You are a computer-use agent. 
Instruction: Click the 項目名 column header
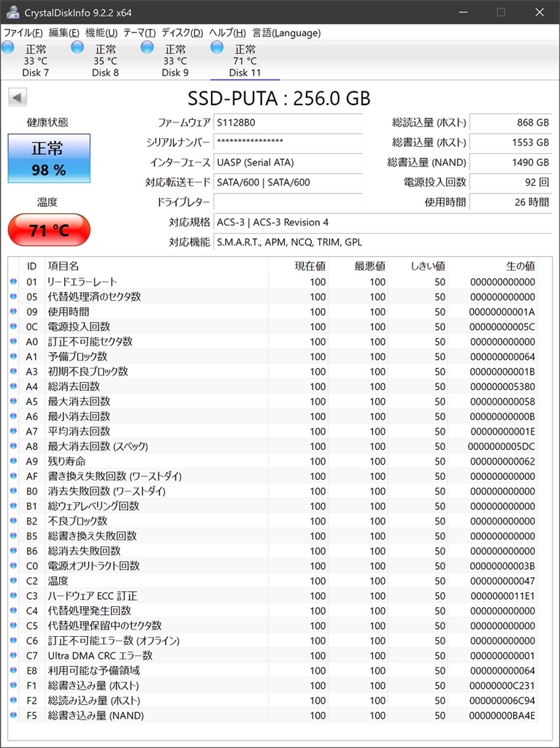pyautogui.click(x=156, y=266)
